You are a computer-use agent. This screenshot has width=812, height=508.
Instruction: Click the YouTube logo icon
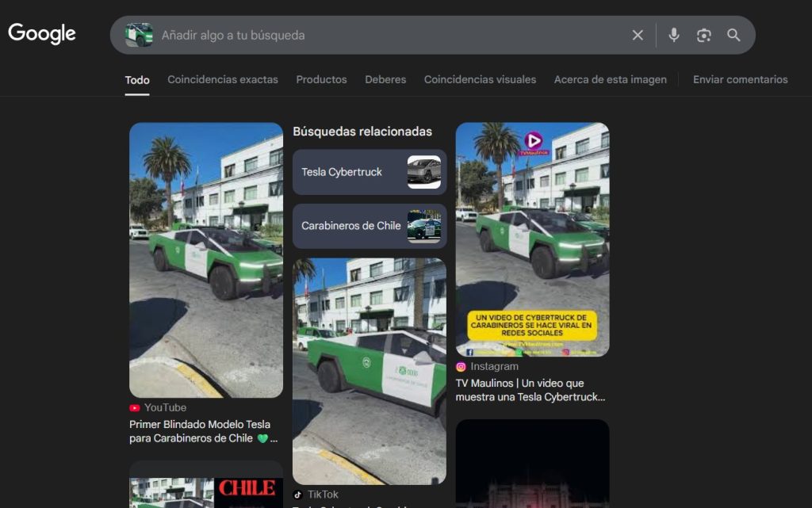[135, 408]
